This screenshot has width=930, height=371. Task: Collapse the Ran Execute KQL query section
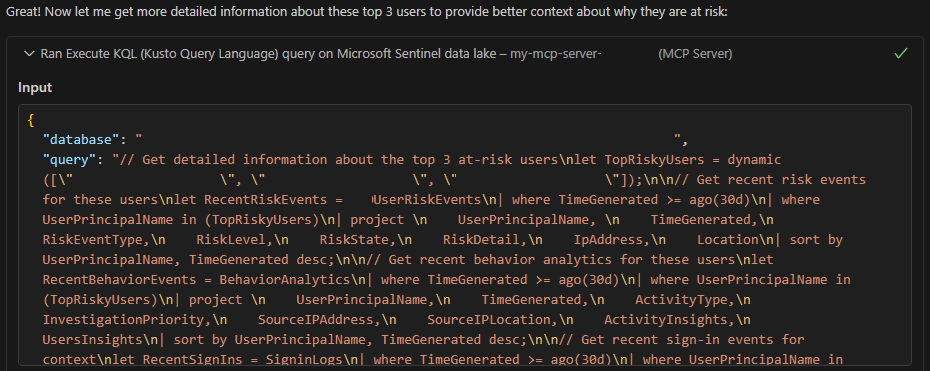click(28, 54)
